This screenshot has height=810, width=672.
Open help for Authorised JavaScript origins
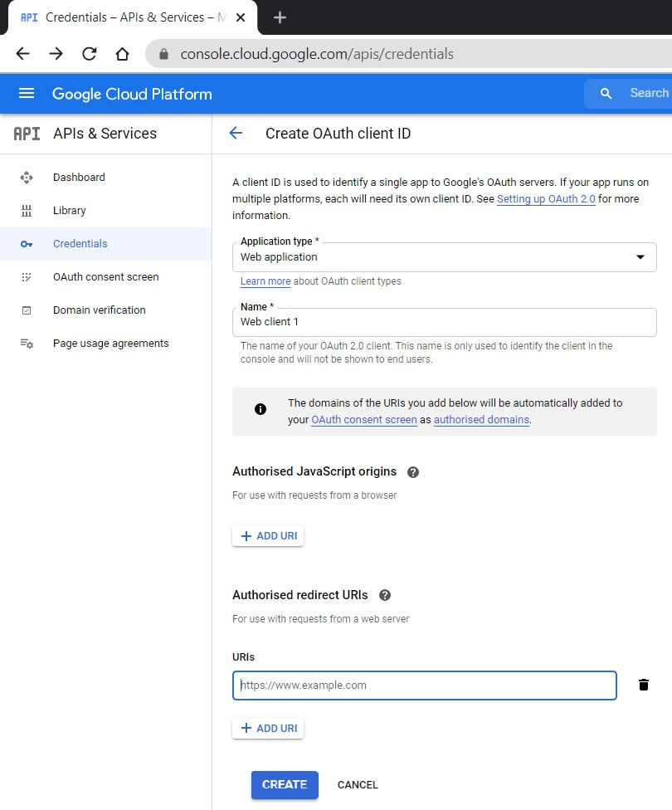tap(413, 472)
